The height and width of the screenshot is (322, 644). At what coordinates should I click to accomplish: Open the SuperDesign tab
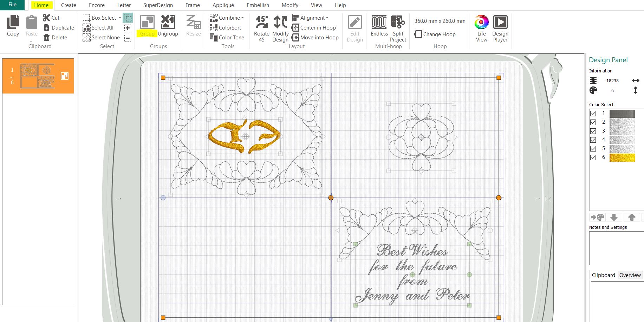tap(158, 5)
